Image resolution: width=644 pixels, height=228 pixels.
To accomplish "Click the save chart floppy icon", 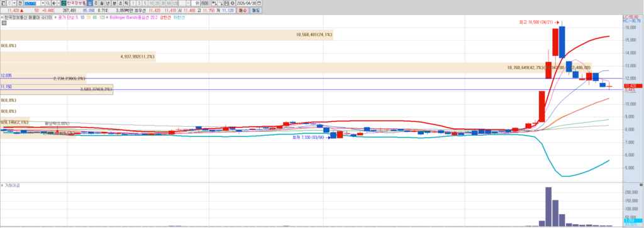I will pos(226,3).
